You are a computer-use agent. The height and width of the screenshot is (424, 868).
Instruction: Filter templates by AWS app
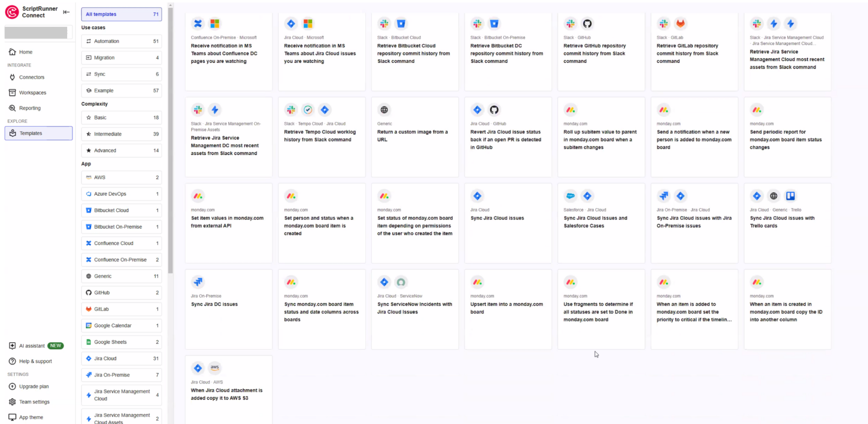coord(121,177)
